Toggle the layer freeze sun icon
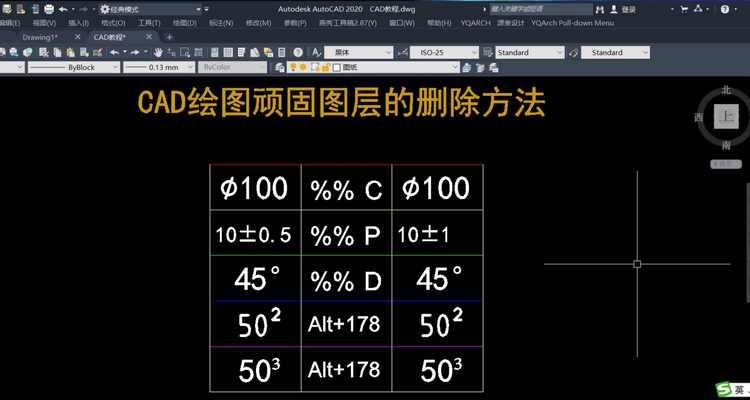Screen dimensions: 750x400 302,67
